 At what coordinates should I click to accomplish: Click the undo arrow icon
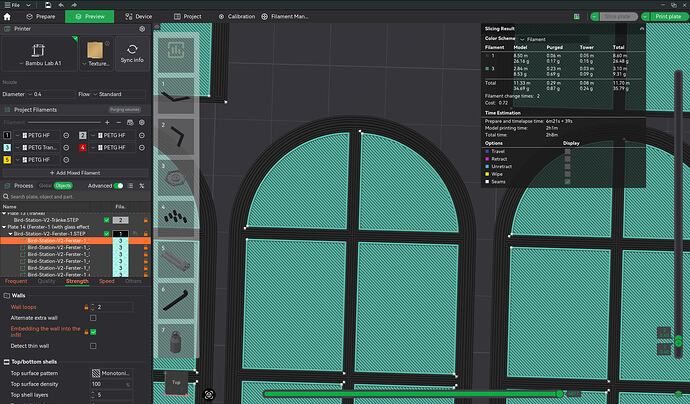click(x=61, y=5)
